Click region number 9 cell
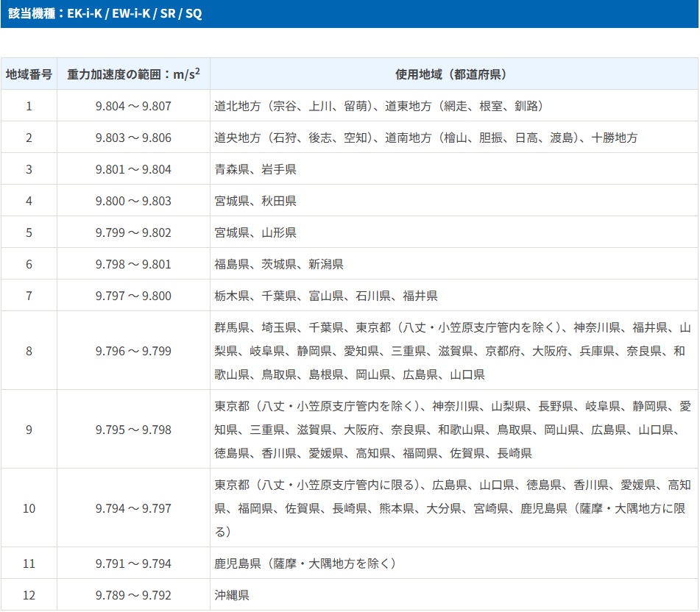700x612 pixels. pos(29,430)
